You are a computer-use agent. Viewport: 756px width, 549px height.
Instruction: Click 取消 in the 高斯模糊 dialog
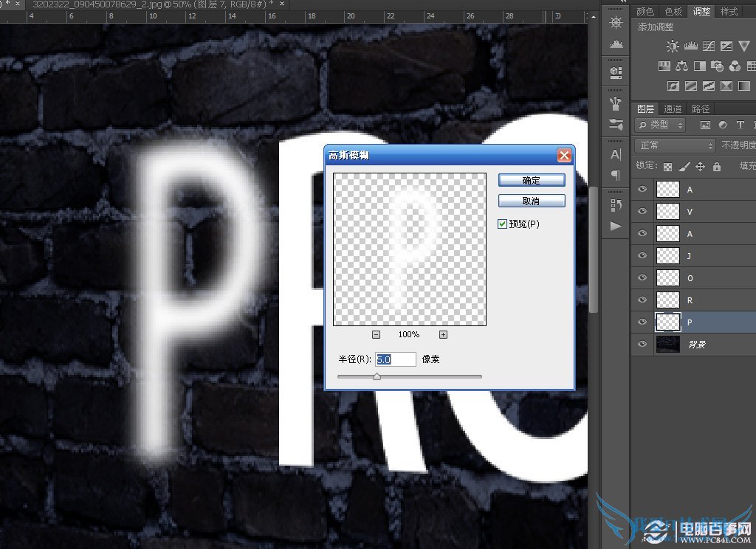pyautogui.click(x=532, y=201)
